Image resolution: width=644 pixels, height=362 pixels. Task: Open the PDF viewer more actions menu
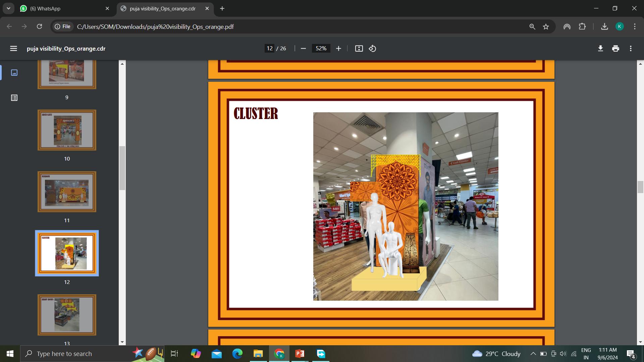click(631, 49)
